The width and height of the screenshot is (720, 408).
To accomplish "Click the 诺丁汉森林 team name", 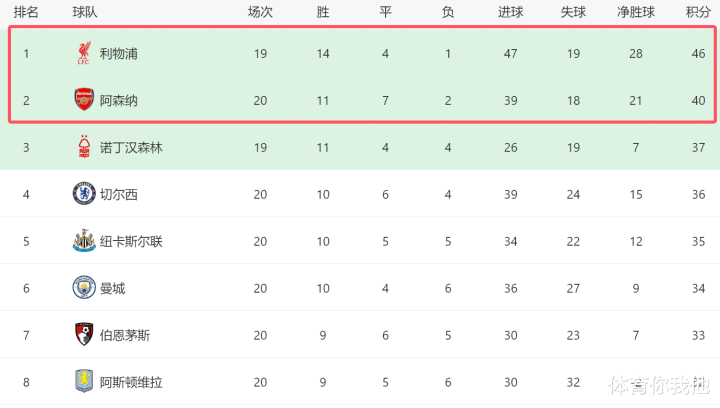I will [131, 147].
